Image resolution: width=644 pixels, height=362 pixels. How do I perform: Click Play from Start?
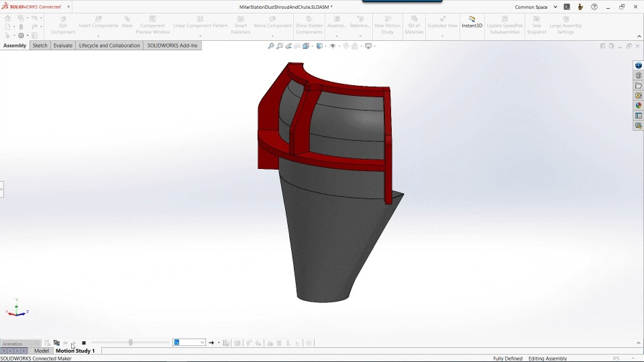pos(65,343)
